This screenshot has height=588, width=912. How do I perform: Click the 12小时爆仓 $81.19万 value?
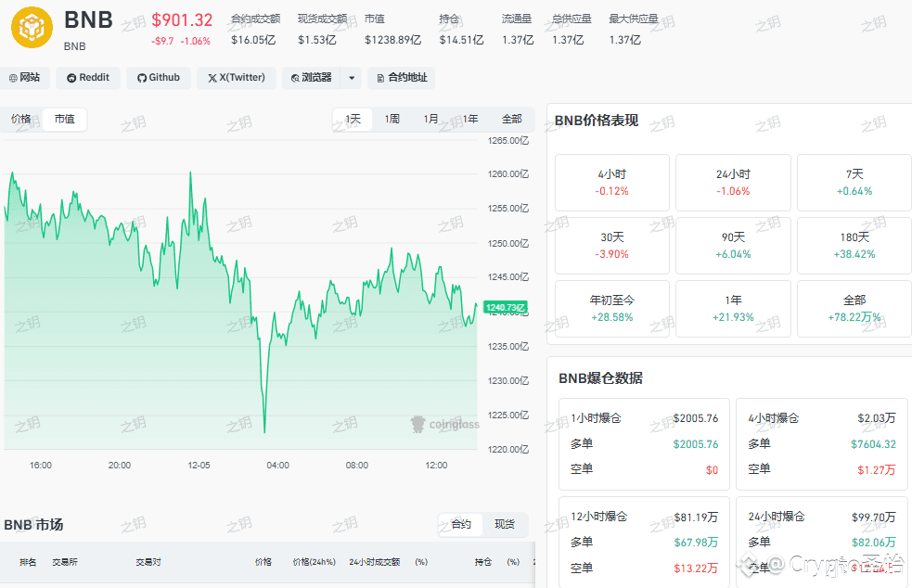[696, 517]
